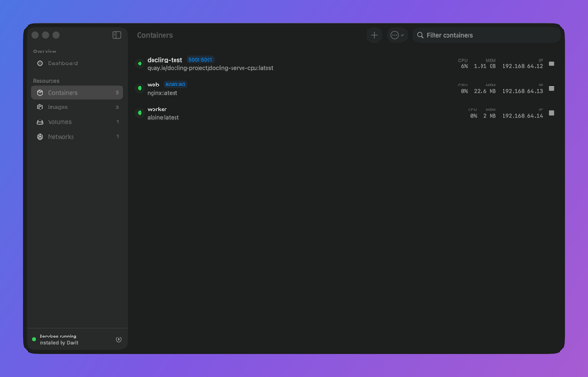Select Containers in the sidebar
This screenshot has width=588, height=377.
pyautogui.click(x=77, y=92)
